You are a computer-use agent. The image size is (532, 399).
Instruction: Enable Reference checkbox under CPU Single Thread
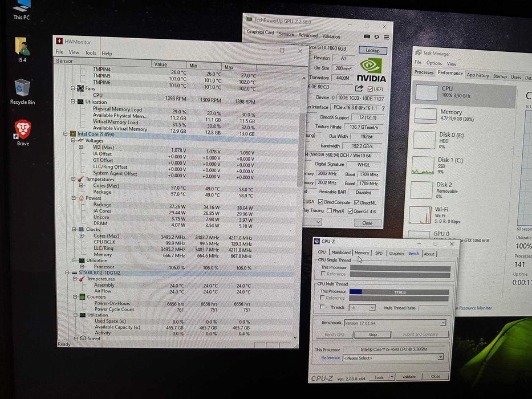[323, 274]
